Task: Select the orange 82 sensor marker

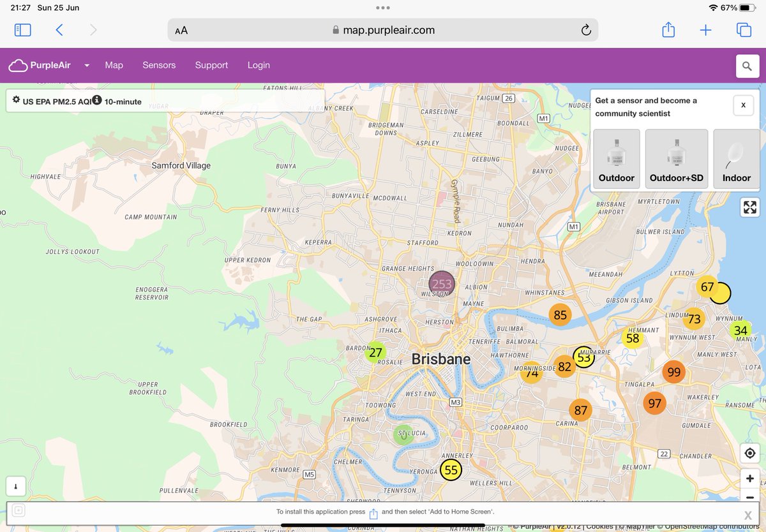Action: coord(564,367)
